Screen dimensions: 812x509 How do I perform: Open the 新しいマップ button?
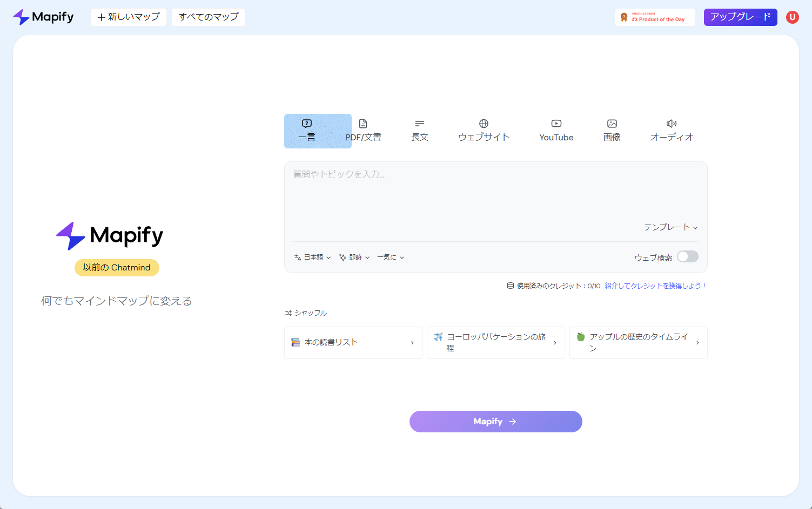point(129,17)
